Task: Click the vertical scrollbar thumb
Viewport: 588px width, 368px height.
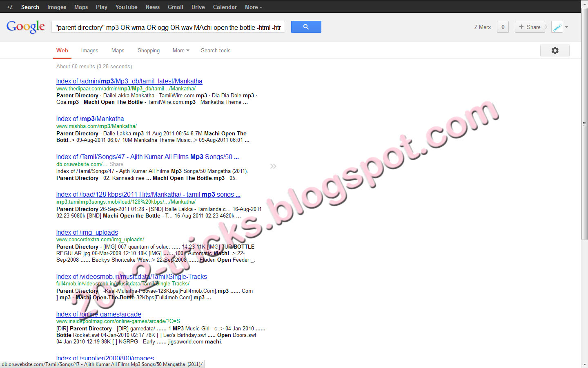Action: [x=584, y=123]
